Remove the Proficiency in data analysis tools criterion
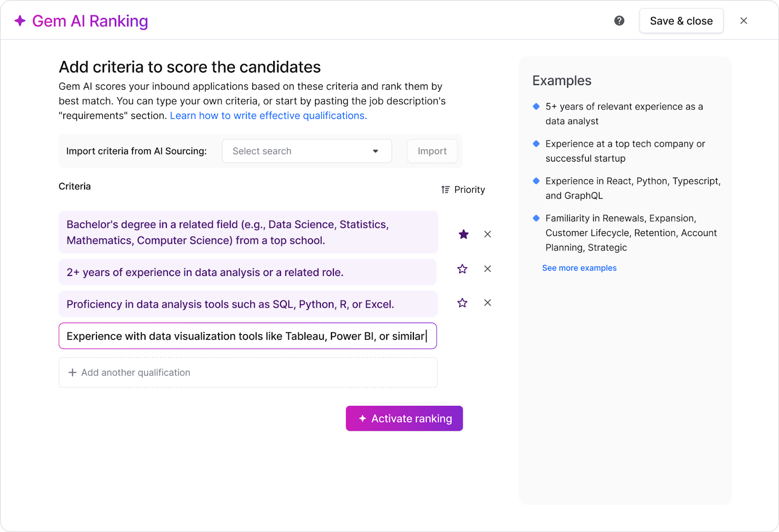Image resolution: width=779 pixels, height=532 pixels. pos(487,303)
